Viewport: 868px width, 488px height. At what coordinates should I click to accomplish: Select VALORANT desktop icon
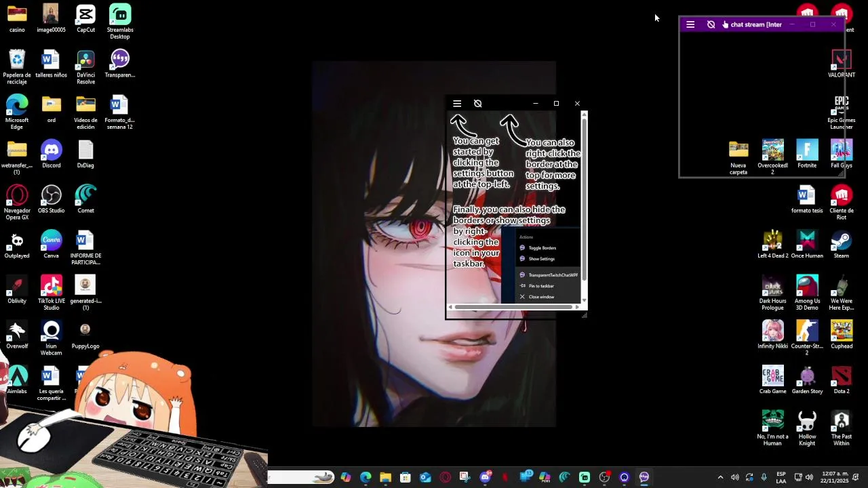(842, 64)
